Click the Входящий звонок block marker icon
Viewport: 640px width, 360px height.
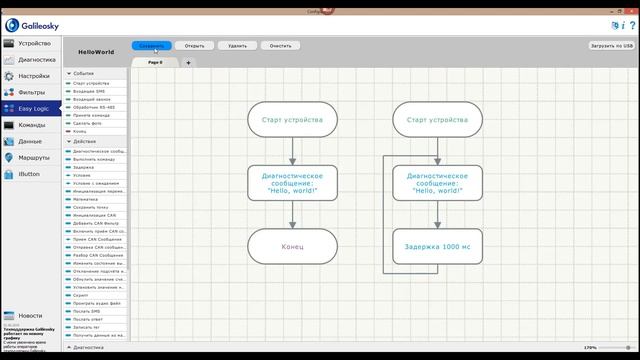point(68,100)
